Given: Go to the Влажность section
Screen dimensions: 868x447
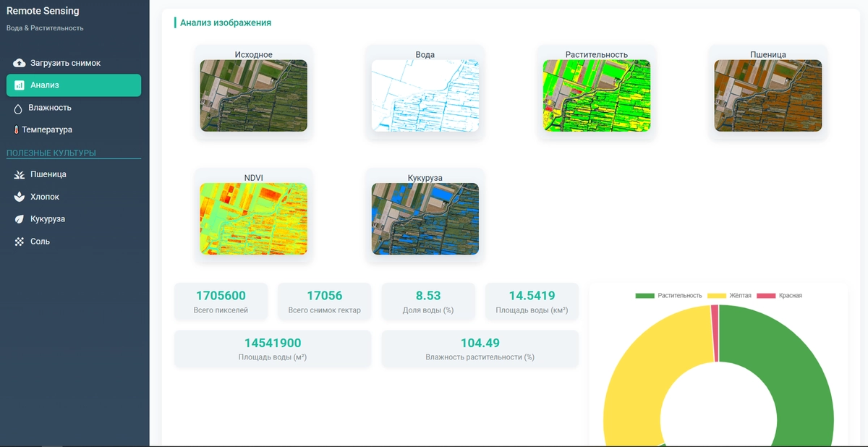Looking at the screenshot, I should [74, 108].
